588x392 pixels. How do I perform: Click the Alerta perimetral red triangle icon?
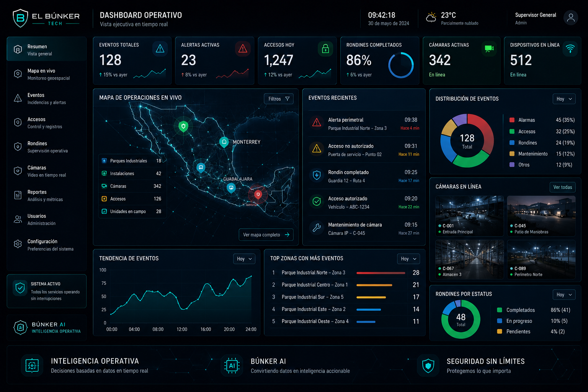317,122
